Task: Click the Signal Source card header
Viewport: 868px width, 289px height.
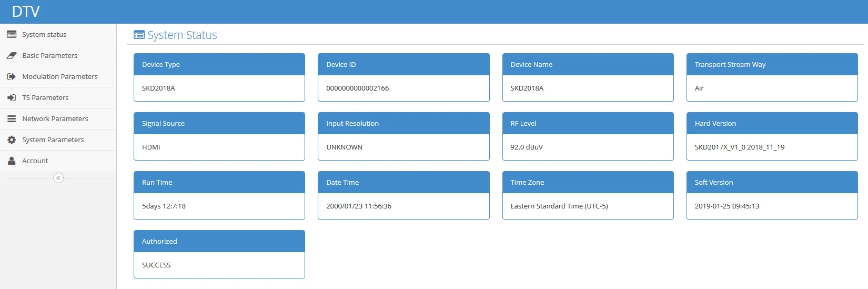Action: coord(219,123)
